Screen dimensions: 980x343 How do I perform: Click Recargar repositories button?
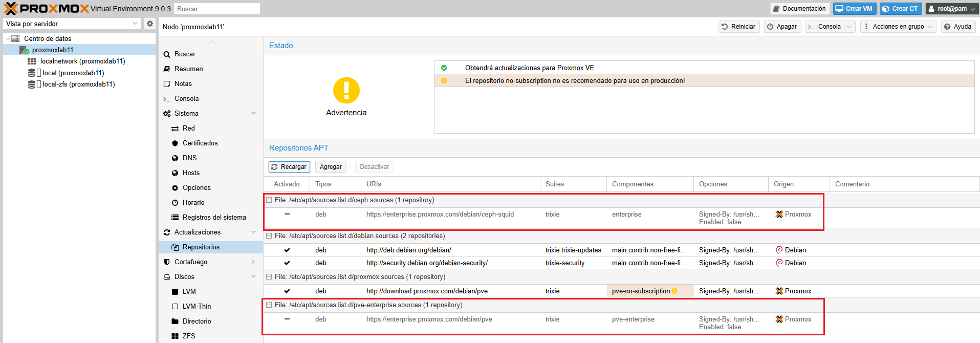click(x=289, y=167)
